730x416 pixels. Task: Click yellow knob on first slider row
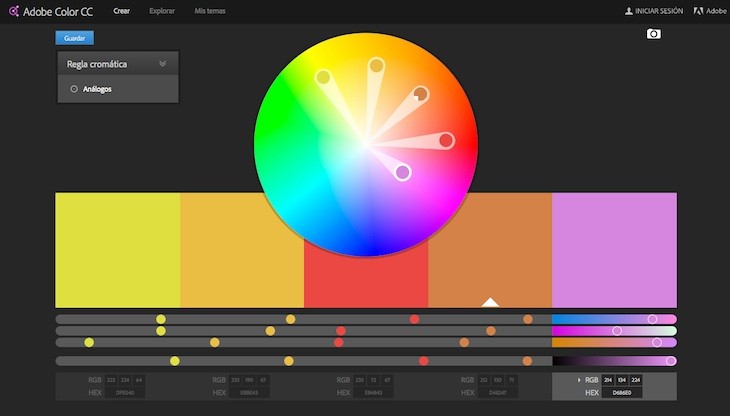[161, 319]
